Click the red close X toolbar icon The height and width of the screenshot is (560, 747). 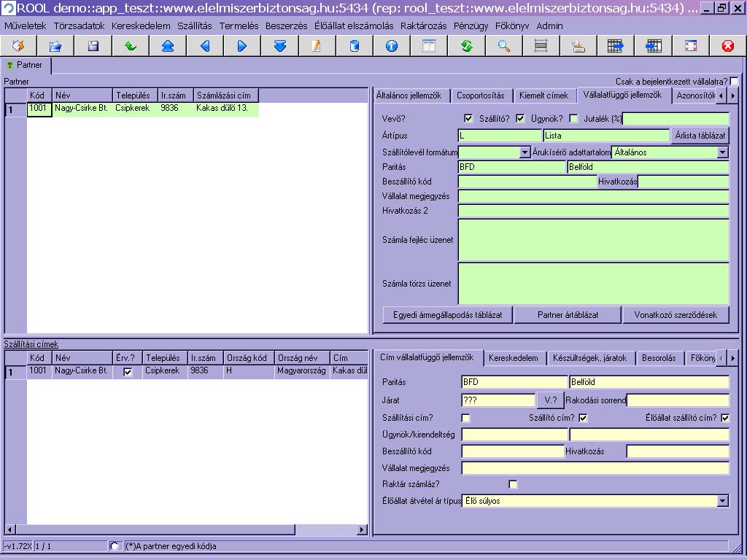[x=727, y=46]
